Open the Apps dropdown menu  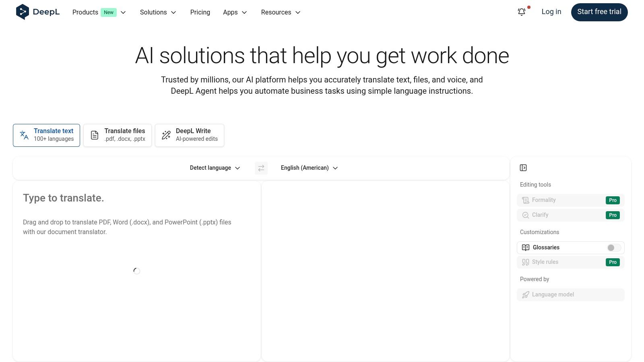coord(235,12)
